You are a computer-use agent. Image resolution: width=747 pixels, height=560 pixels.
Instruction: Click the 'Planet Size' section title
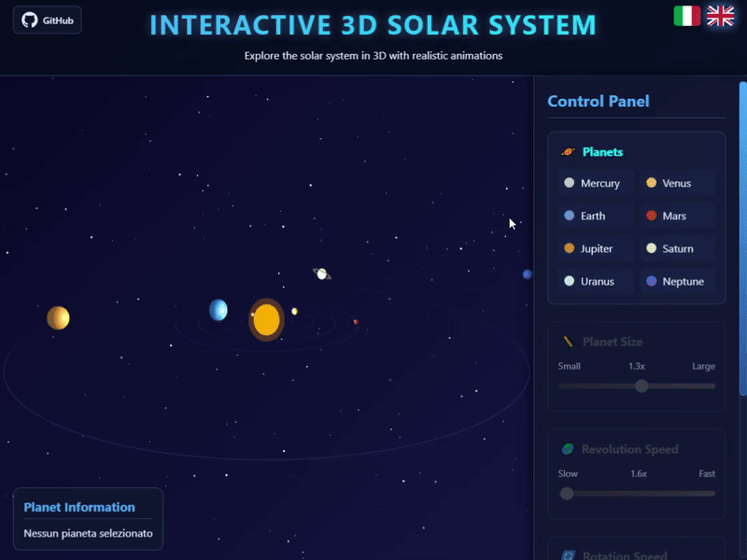tap(613, 342)
